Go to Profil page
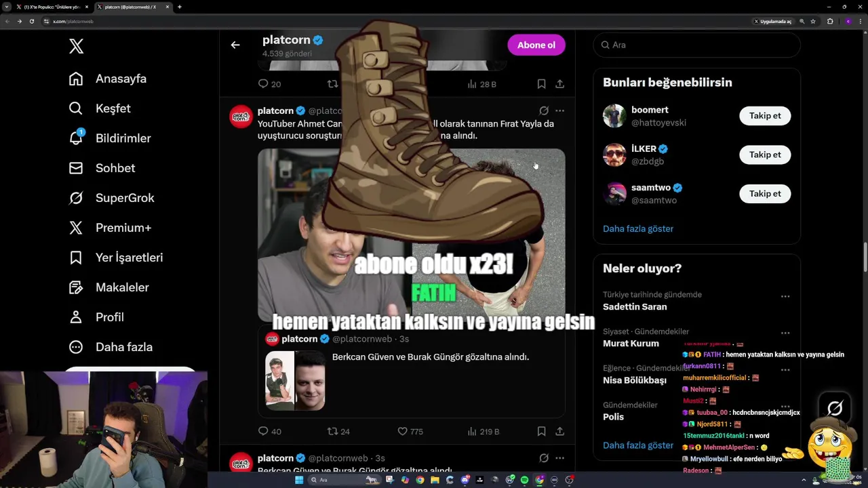 click(x=96, y=317)
